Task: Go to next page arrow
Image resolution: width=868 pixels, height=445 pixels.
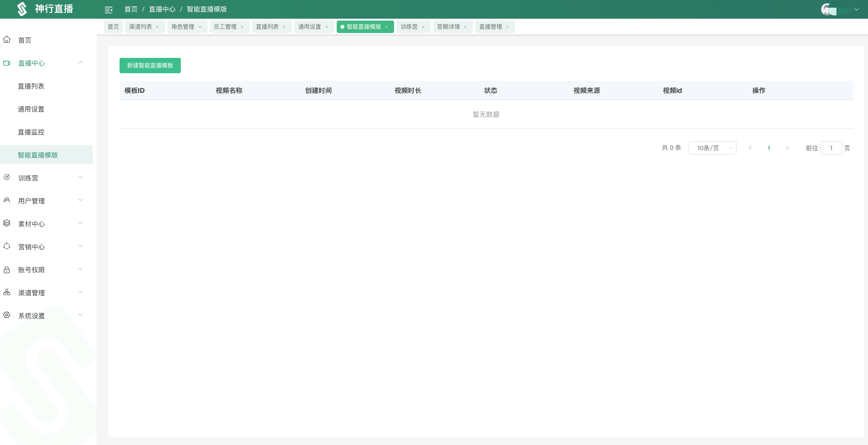Action: pyautogui.click(x=787, y=148)
